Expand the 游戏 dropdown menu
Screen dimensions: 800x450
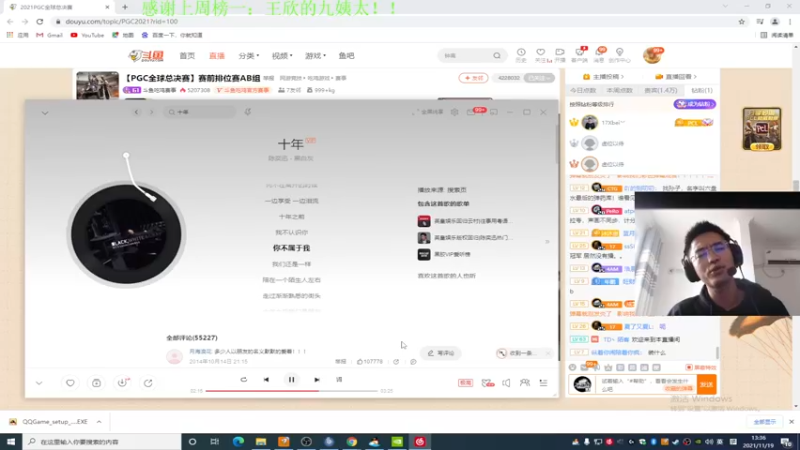(x=315, y=56)
